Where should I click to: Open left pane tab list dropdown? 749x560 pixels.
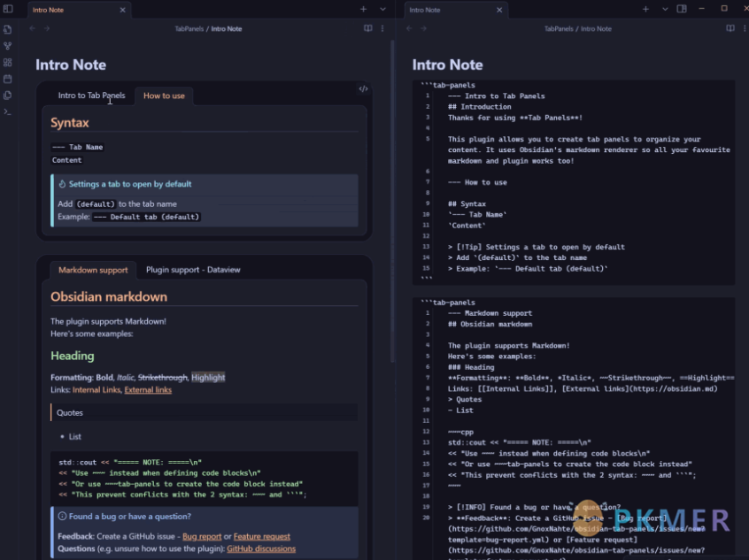[x=382, y=9]
